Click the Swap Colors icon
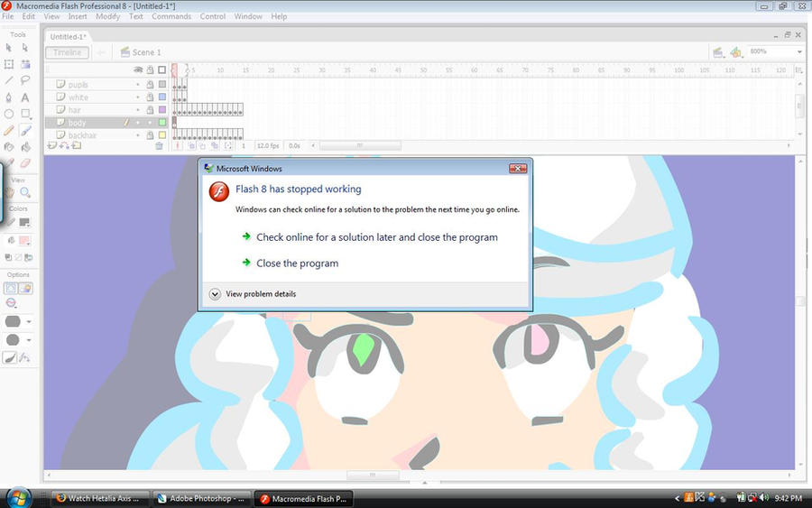 point(29,257)
